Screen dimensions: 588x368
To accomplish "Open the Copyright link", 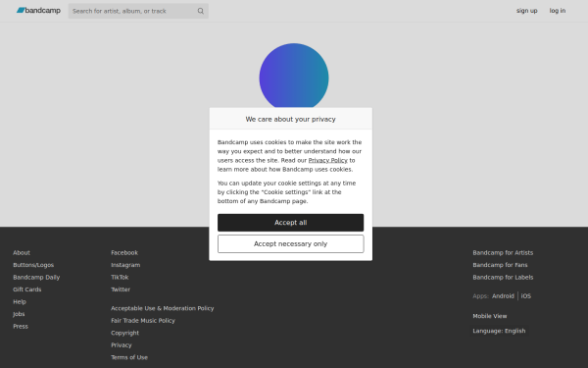I will click(124, 333).
